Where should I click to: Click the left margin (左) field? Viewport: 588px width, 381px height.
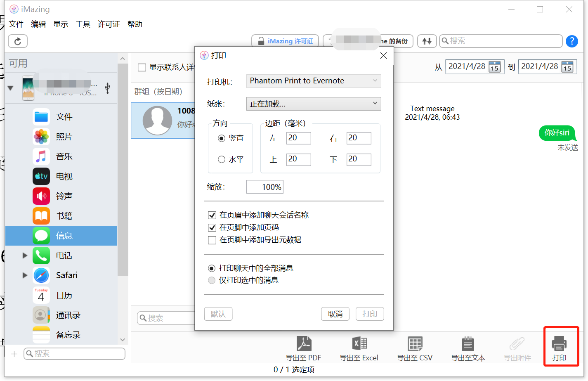point(299,138)
